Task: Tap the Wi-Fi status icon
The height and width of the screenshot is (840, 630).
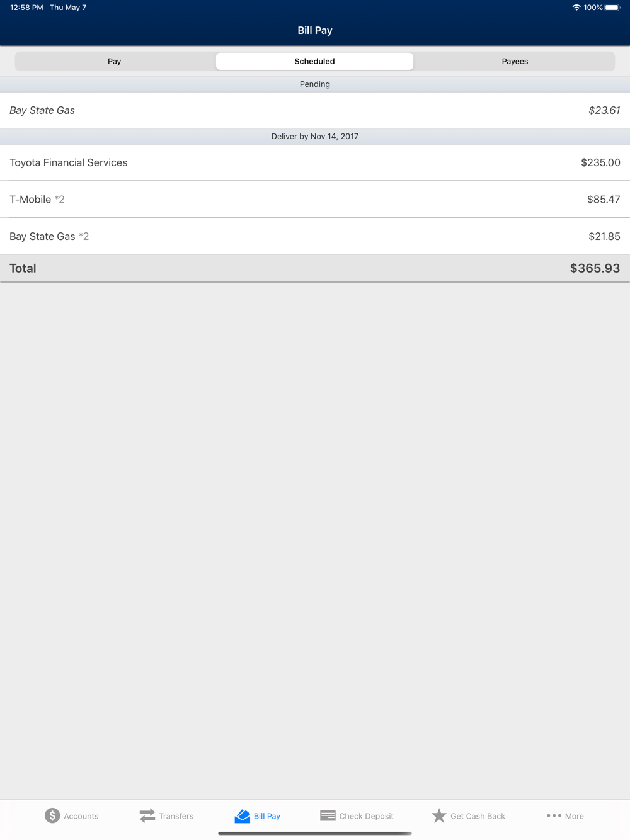Action: [x=576, y=8]
